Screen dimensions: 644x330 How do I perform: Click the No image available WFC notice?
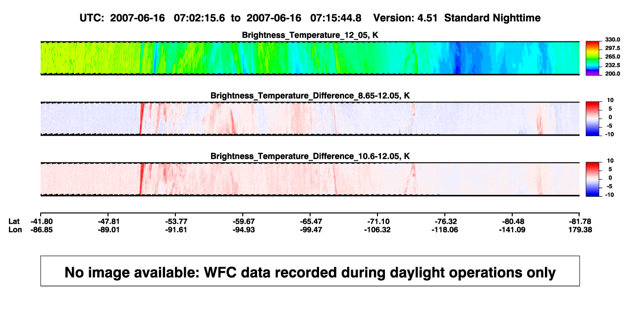pyautogui.click(x=310, y=271)
